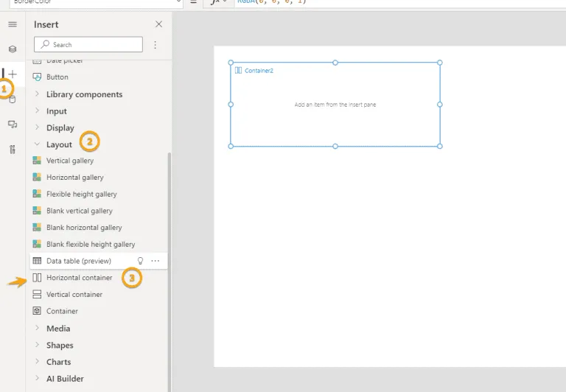Image resolution: width=566 pixels, height=392 pixels.
Task: Open the Insert pane more options menu
Action: [x=156, y=45]
